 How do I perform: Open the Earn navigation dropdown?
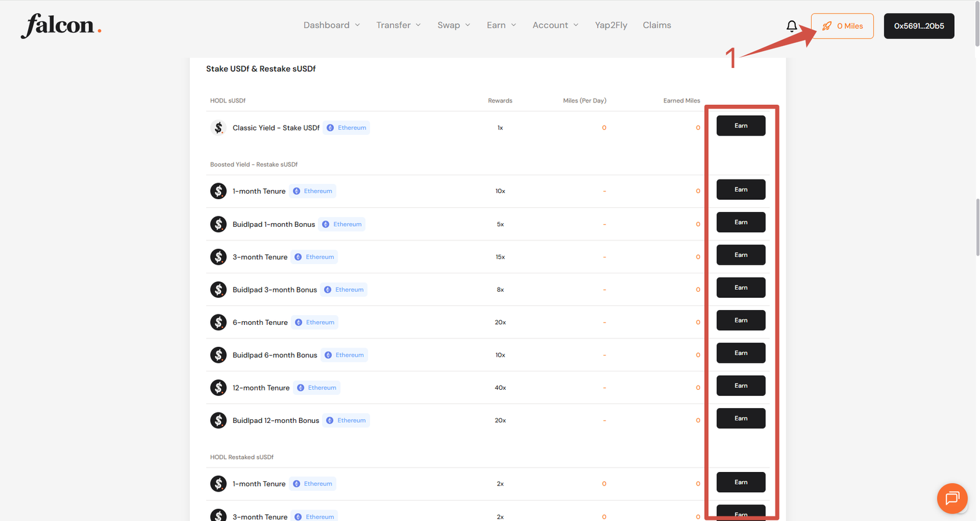click(x=501, y=25)
